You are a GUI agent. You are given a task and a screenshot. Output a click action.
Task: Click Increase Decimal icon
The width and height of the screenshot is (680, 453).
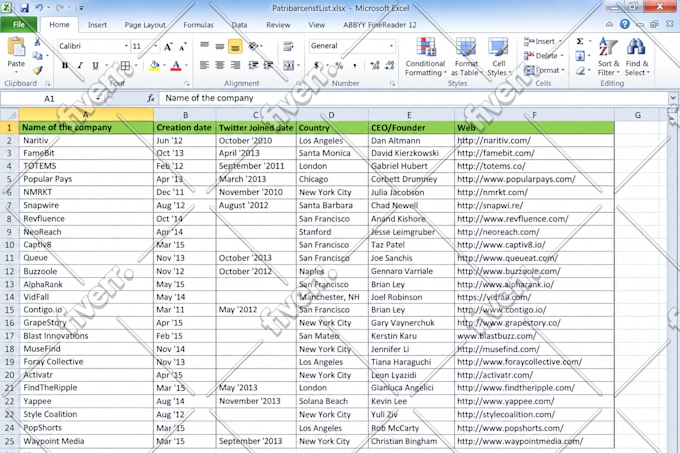coord(375,65)
